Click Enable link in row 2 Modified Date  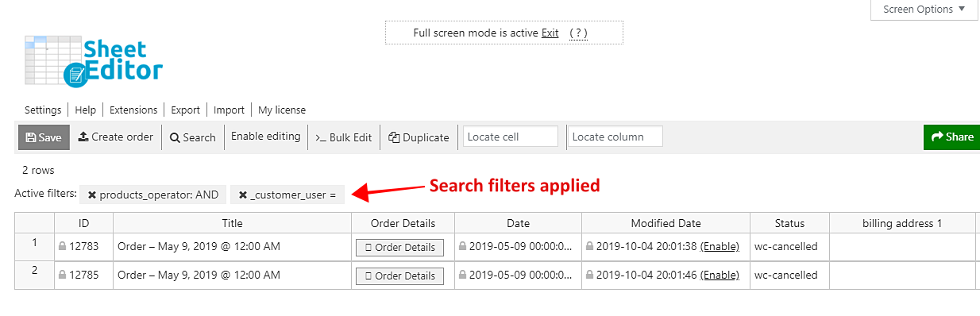pyautogui.click(x=720, y=276)
